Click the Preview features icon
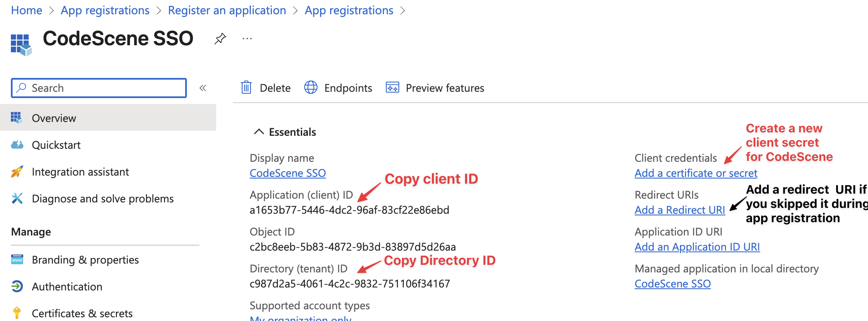The height and width of the screenshot is (321, 868). point(393,88)
